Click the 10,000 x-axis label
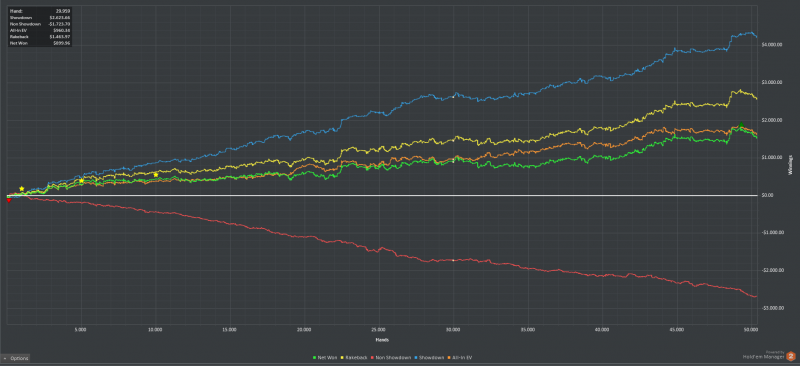 [x=155, y=330]
